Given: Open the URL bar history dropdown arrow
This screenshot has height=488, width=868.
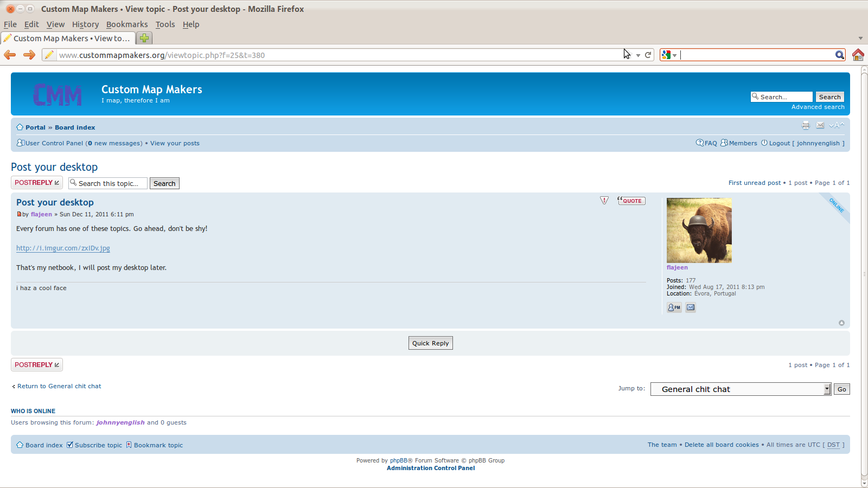Looking at the screenshot, I should 638,55.
